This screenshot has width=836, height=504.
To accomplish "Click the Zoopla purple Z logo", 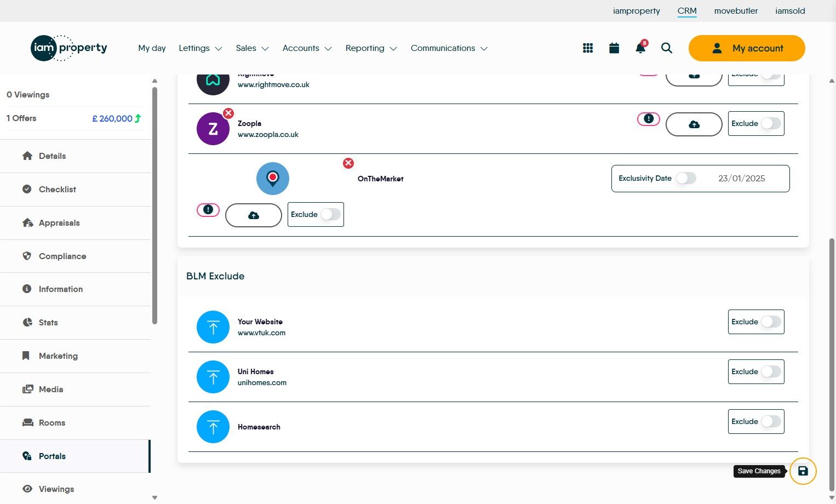I will tap(213, 129).
